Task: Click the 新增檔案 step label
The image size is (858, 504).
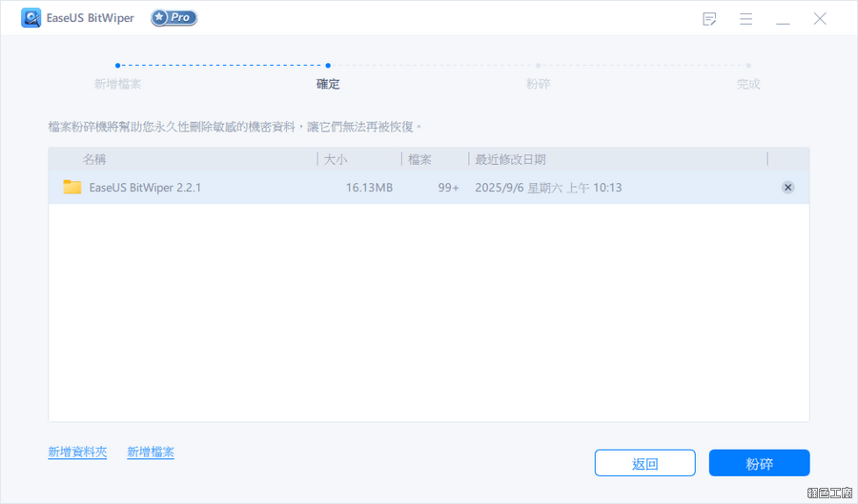Action: coord(117,84)
